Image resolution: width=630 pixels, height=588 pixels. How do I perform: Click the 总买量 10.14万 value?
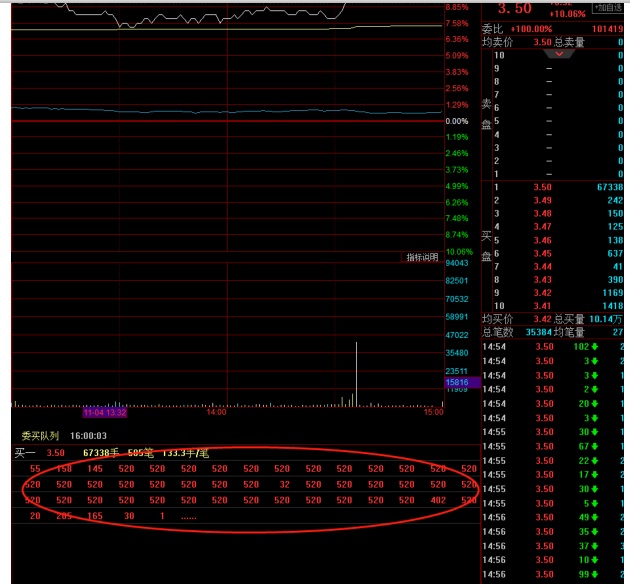coord(605,320)
